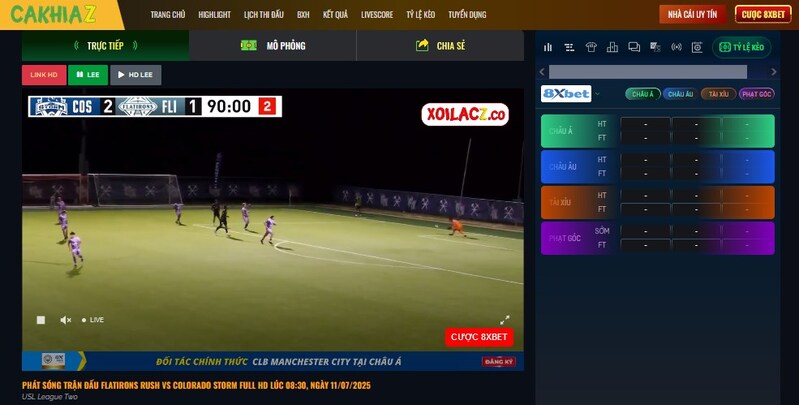Expand the 8Xbet bookmaker dropdown

click(x=598, y=94)
